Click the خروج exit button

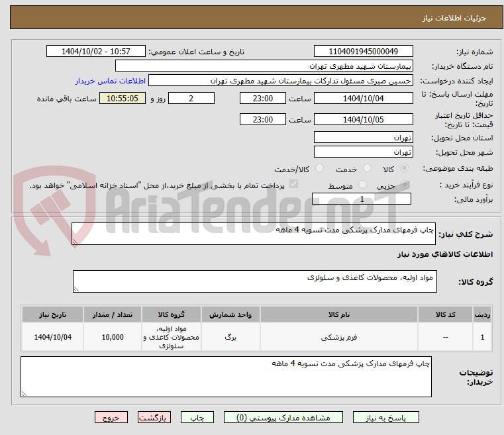tap(111, 417)
